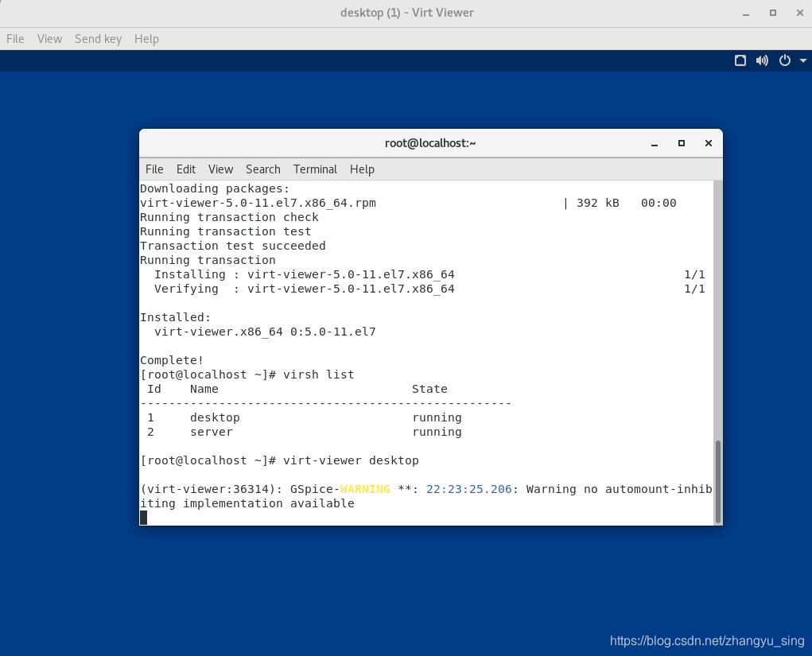Screen dimensions: 812x656
Task: Open the Send key menu
Action: (x=98, y=39)
